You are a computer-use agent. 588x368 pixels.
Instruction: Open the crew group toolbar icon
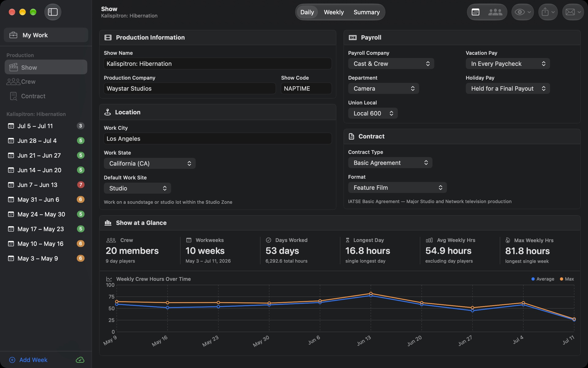tap(495, 12)
